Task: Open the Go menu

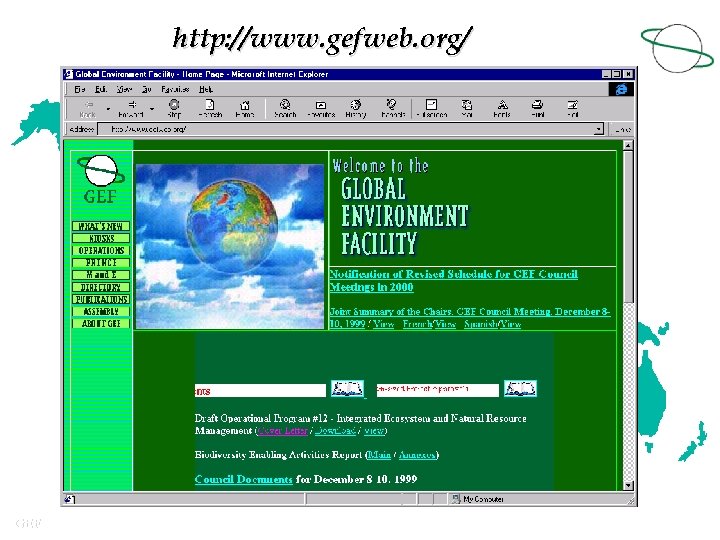Action: click(x=146, y=89)
